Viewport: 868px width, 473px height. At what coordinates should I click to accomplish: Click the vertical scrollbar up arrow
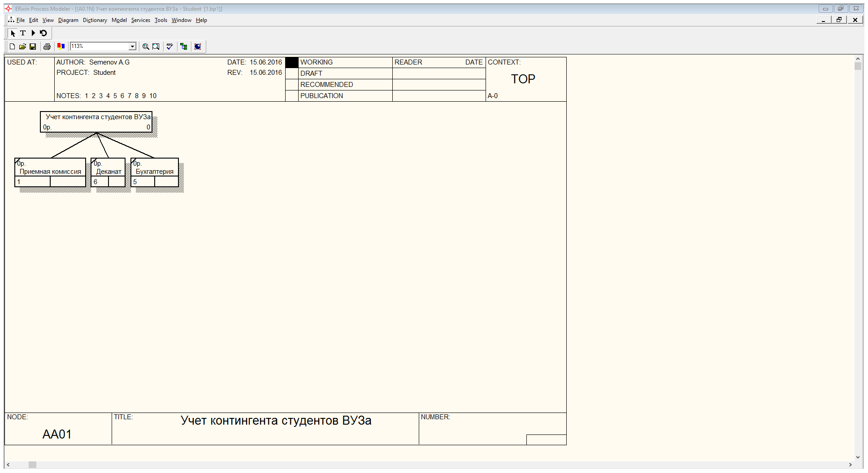(x=858, y=59)
